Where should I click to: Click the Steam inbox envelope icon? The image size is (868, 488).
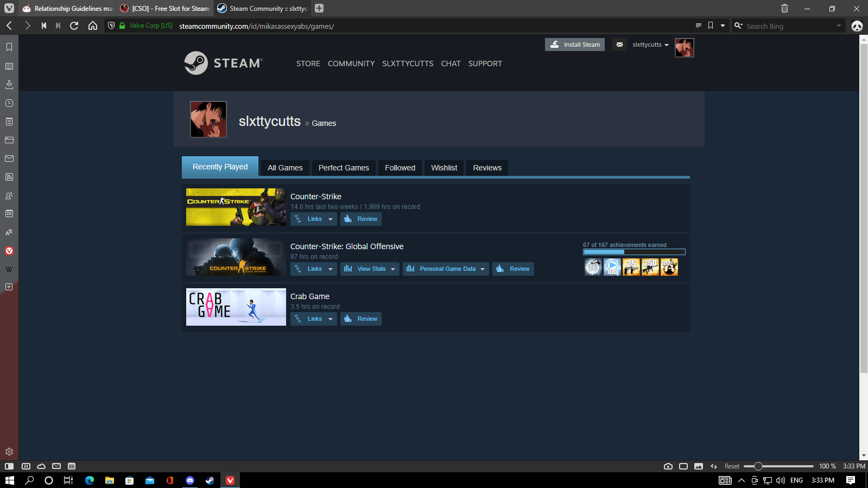pyautogui.click(x=619, y=45)
